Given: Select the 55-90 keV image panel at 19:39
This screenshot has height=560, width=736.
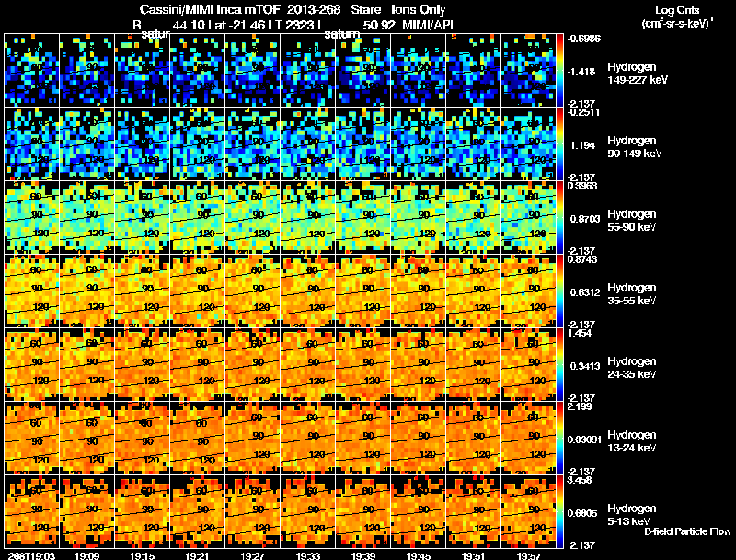Looking at the screenshot, I should 363,218.
